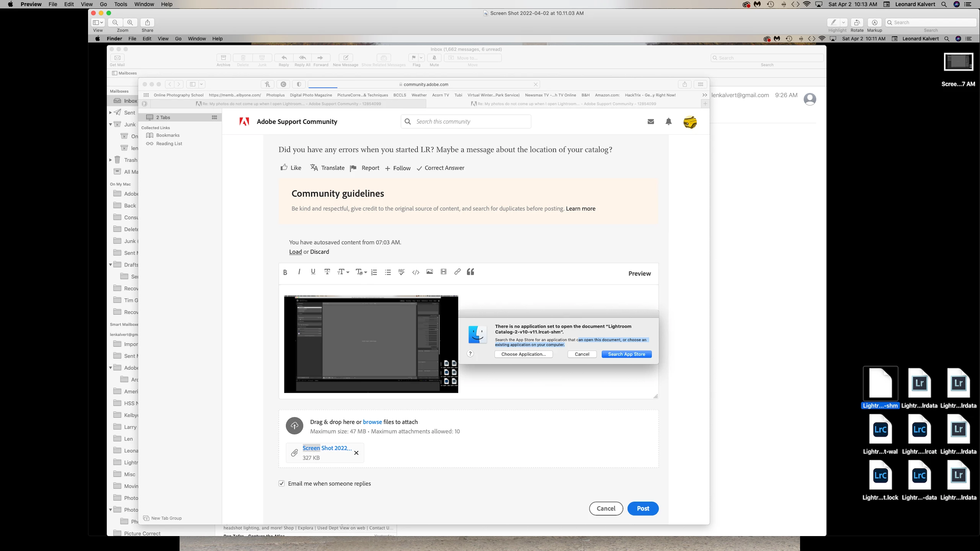The width and height of the screenshot is (980, 551).
Task: Toggle Email me when someone replies checkbox
Action: point(282,483)
